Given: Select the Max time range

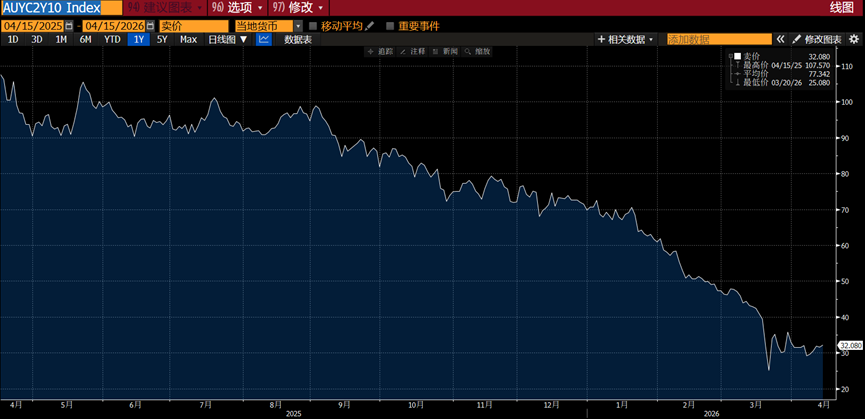Looking at the screenshot, I should coord(189,40).
